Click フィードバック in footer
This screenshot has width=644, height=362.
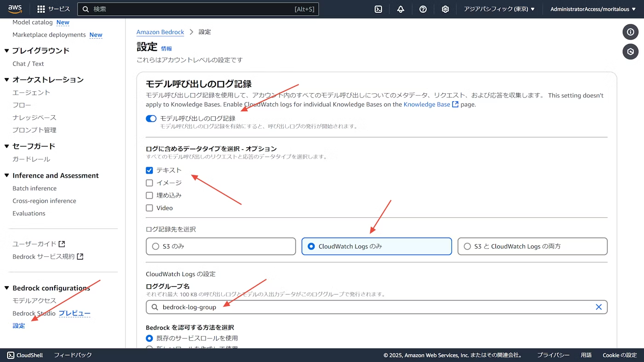73,355
